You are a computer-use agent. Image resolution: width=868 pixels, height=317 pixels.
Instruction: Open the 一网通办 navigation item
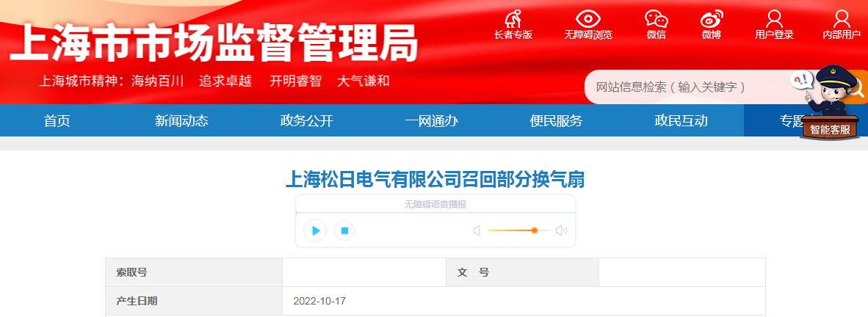click(x=431, y=120)
